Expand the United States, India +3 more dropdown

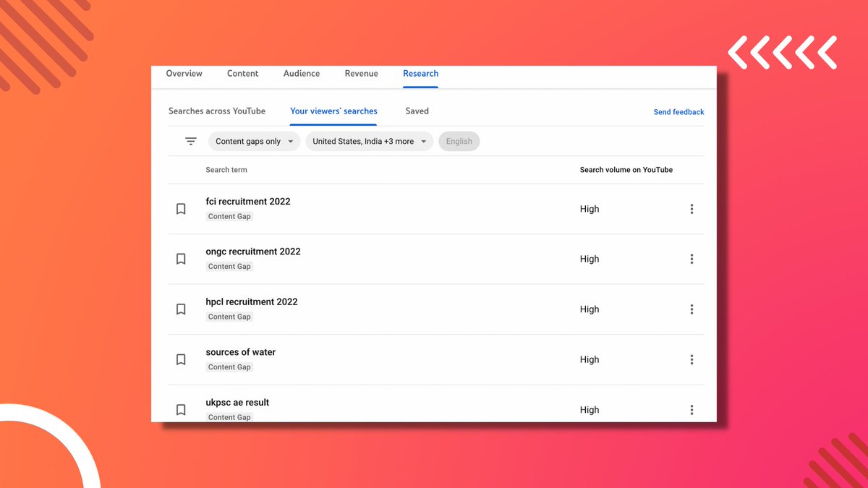370,142
